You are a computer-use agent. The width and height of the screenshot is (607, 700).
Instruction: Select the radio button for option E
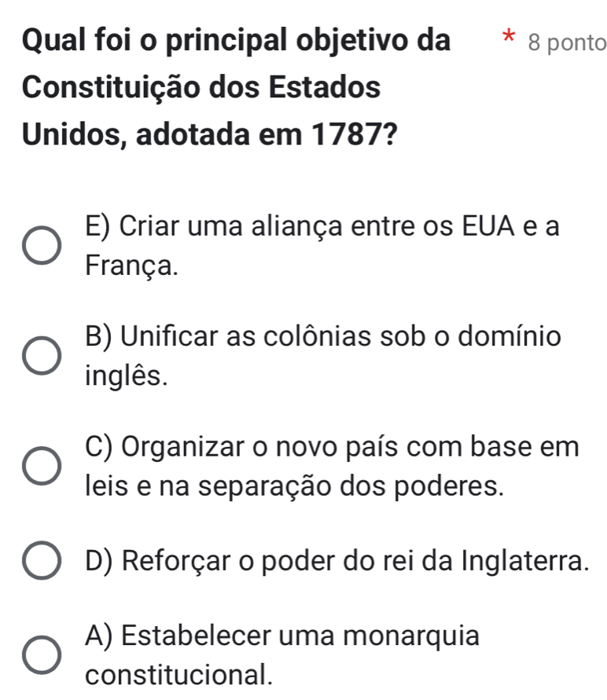(39, 246)
